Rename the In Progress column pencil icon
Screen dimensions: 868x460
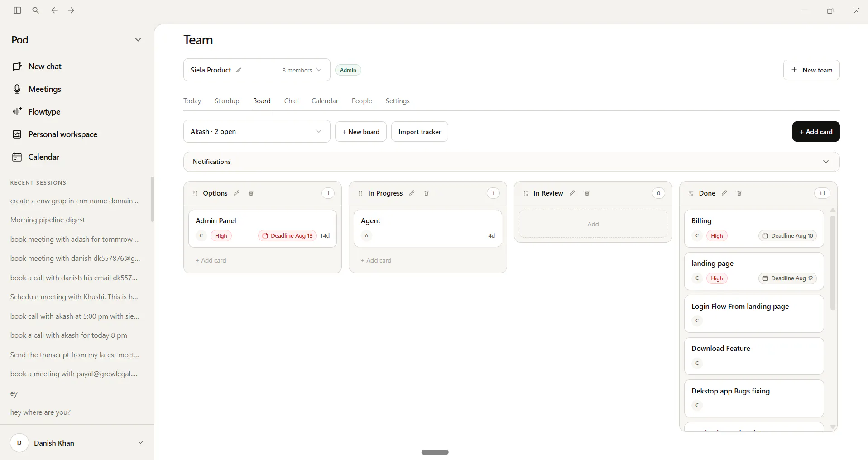(412, 193)
